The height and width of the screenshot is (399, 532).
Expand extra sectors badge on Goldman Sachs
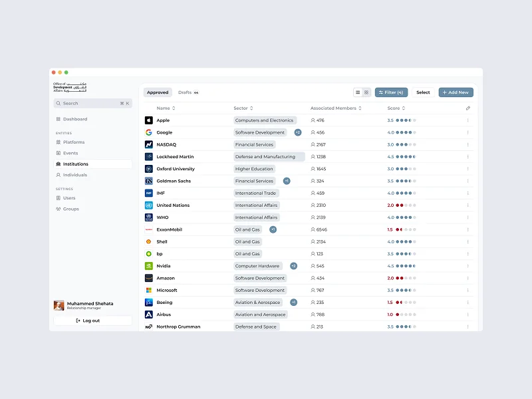pos(287,181)
